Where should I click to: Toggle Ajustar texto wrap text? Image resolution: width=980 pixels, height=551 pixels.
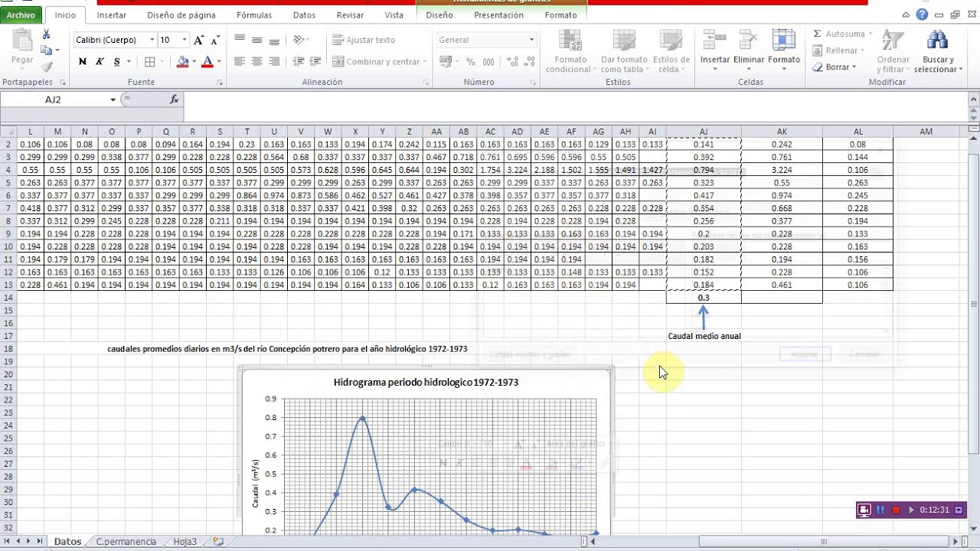tap(364, 40)
